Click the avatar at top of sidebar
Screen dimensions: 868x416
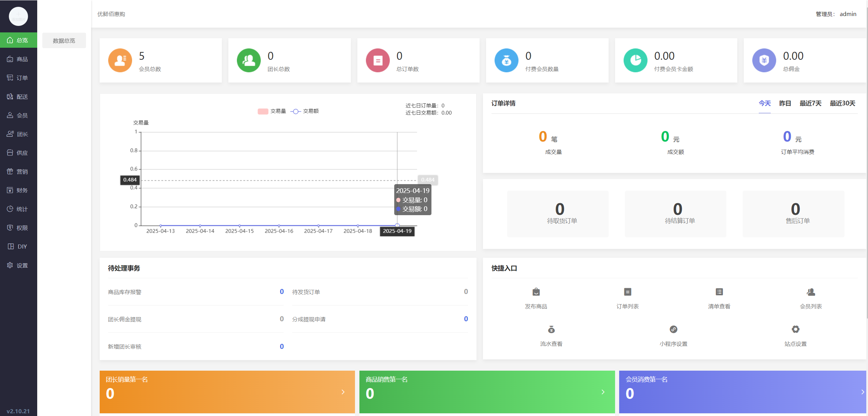[18, 16]
